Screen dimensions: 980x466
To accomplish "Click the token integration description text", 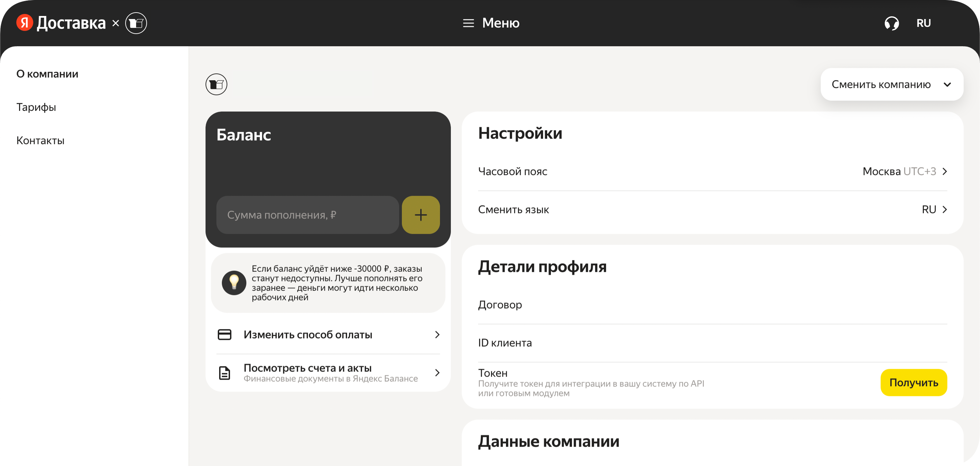I will [591, 388].
